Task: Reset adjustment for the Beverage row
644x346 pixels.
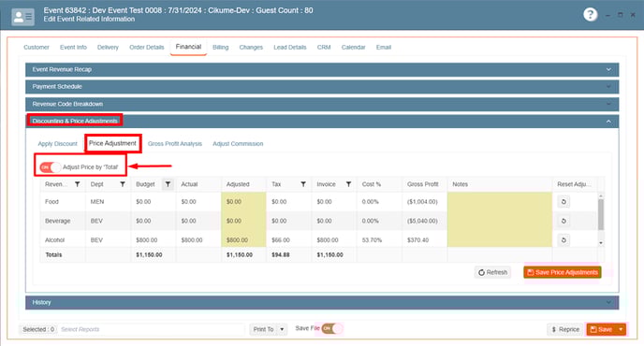Action: coord(563,221)
